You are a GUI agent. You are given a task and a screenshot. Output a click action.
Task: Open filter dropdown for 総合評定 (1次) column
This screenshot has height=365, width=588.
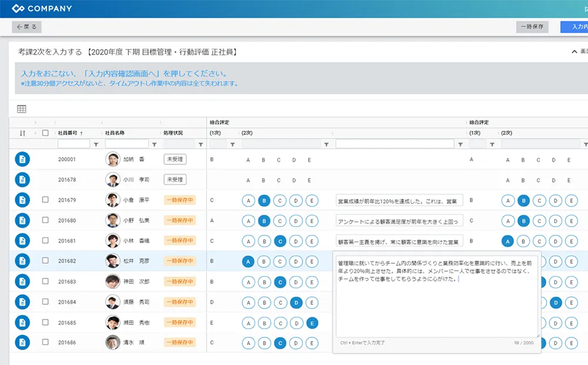[x=232, y=144]
